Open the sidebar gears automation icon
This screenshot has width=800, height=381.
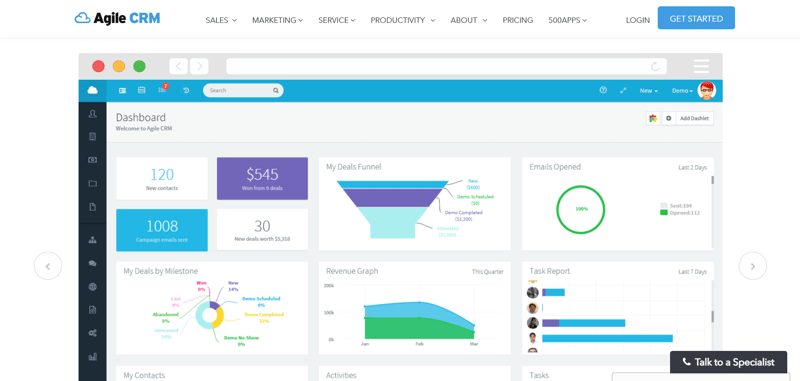coord(92,333)
